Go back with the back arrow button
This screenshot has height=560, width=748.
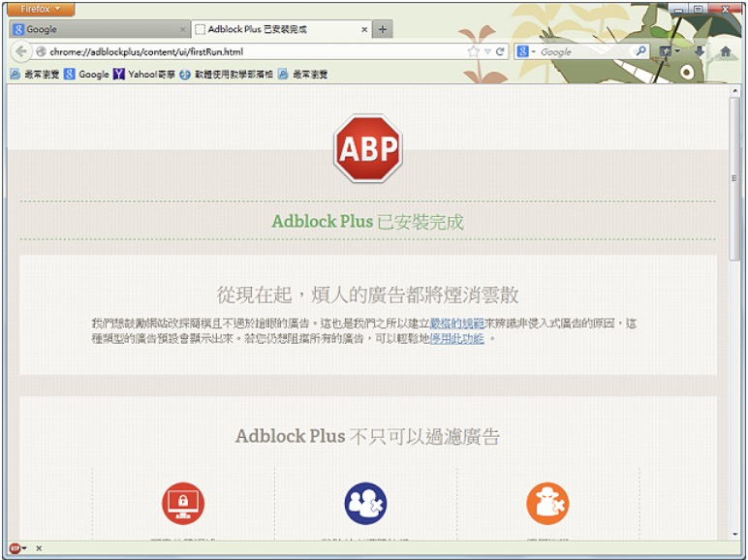click(x=20, y=51)
